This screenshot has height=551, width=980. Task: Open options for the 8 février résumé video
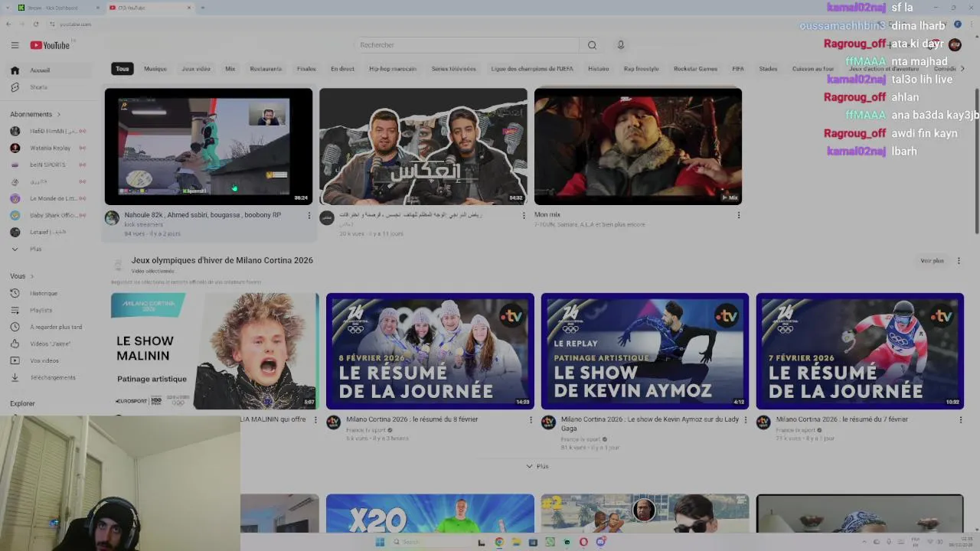pyautogui.click(x=531, y=420)
